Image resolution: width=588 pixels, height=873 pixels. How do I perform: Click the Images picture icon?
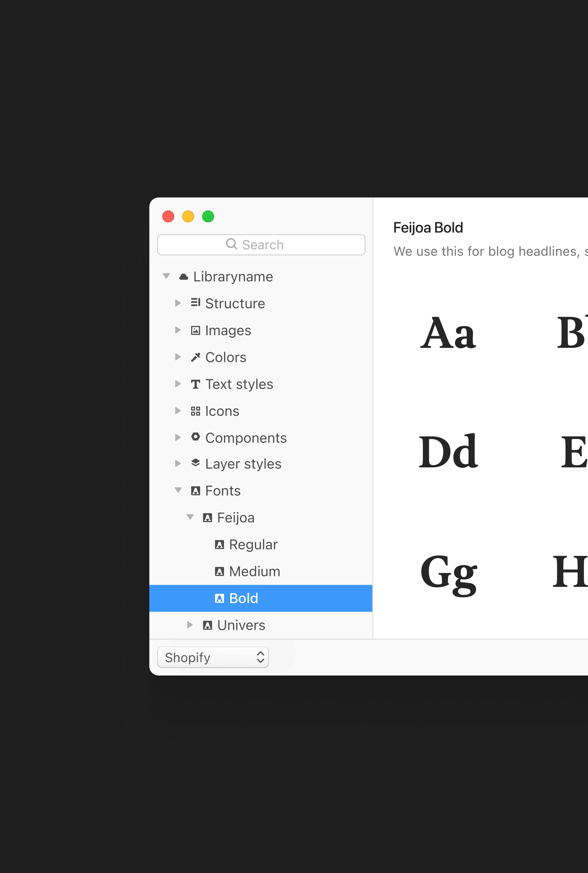point(195,330)
